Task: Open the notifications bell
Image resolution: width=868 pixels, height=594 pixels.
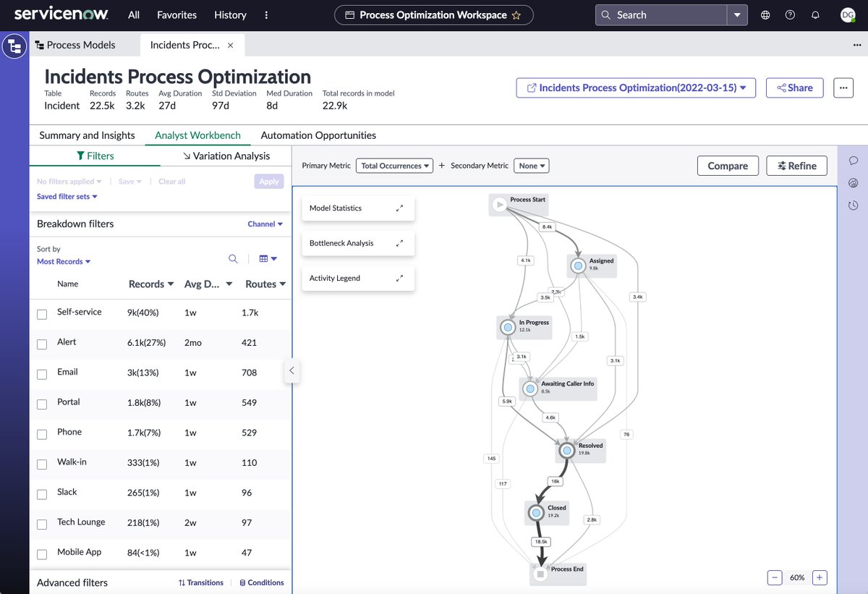Action: coord(815,14)
